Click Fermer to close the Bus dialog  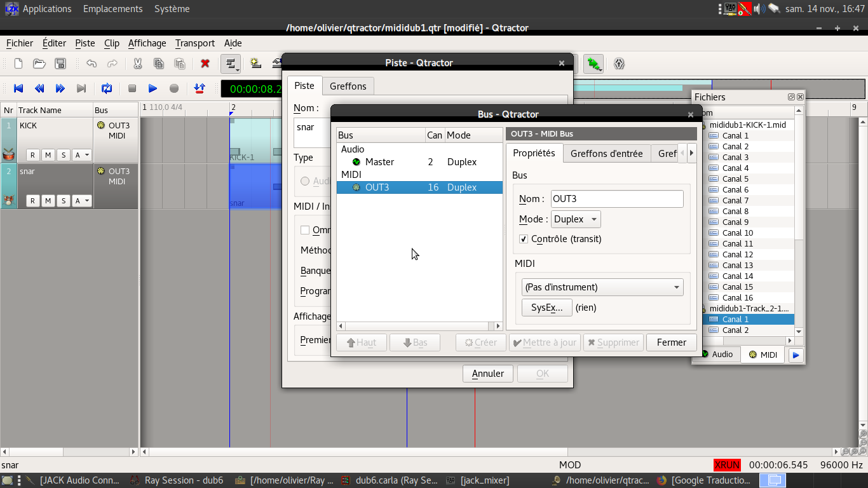672,342
